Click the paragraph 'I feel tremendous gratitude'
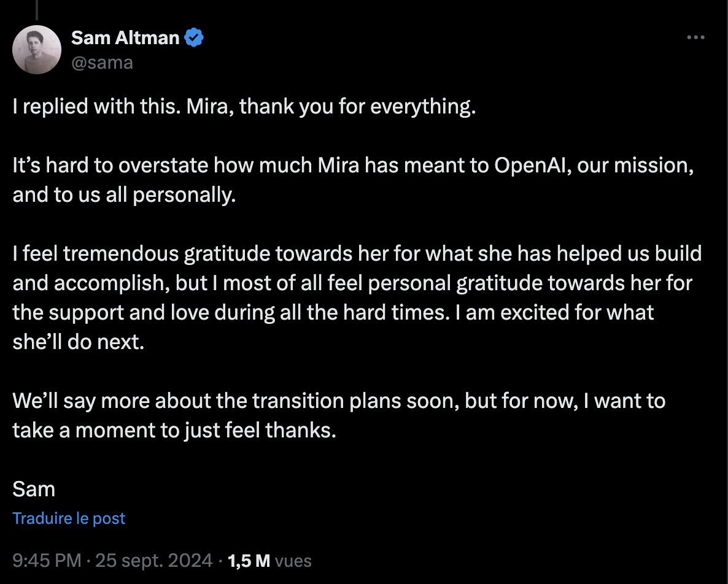This screenshot has height=584, width=728. pos(357,298)
